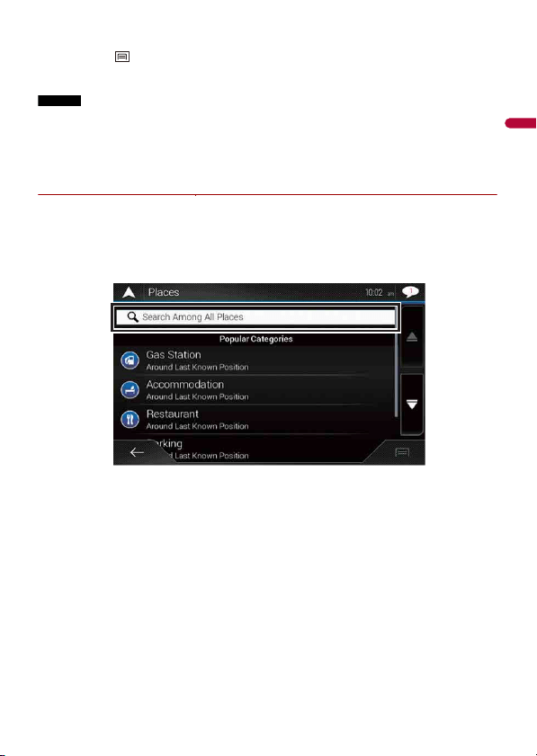Go back with the left arrow button

tap(137, 452)
